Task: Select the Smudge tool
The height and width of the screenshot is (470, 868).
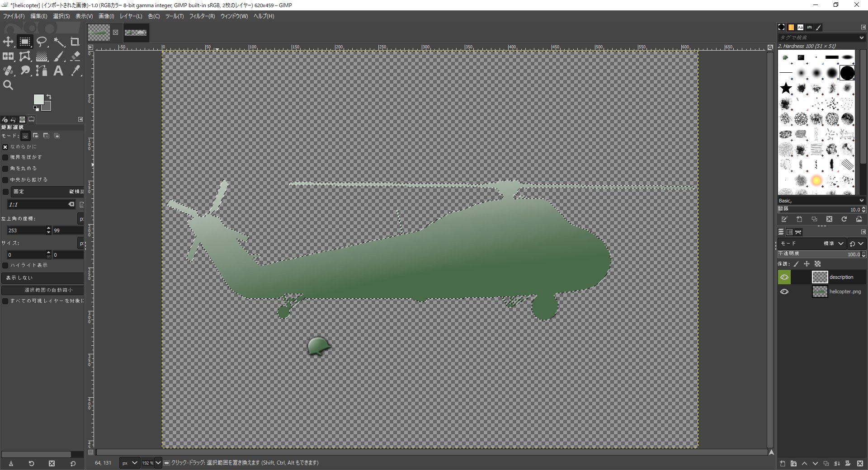Action: tap(25, 71)
